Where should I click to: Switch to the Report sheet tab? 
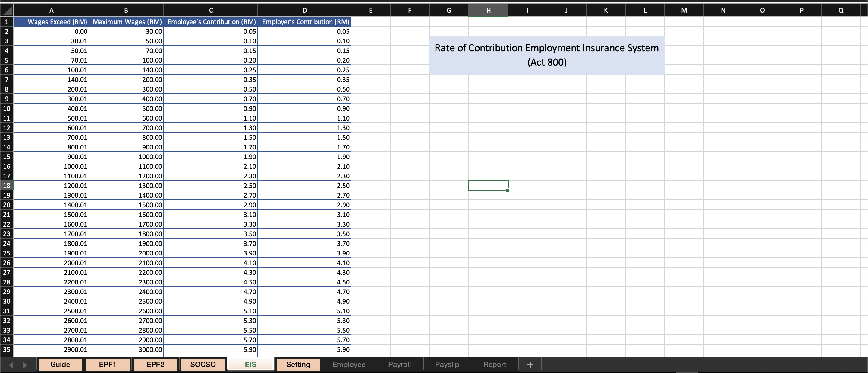(494, 364)
